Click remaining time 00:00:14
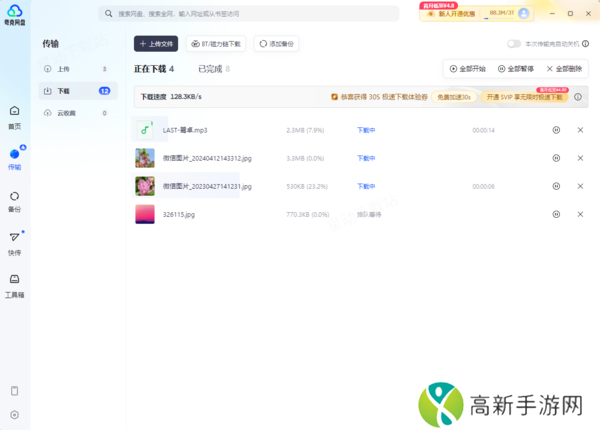Image resolution: width=600 pixels, height=430 pixels. tap(483, 130)
